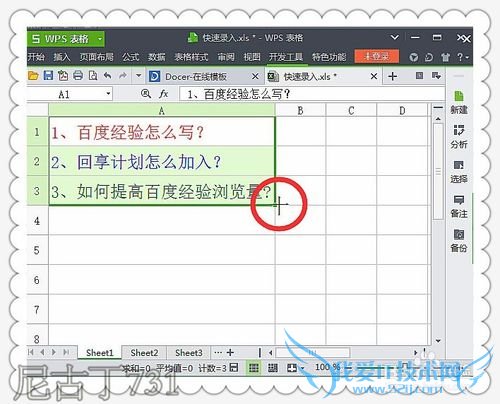Switch to Sheet1 tab

[100, 352]
